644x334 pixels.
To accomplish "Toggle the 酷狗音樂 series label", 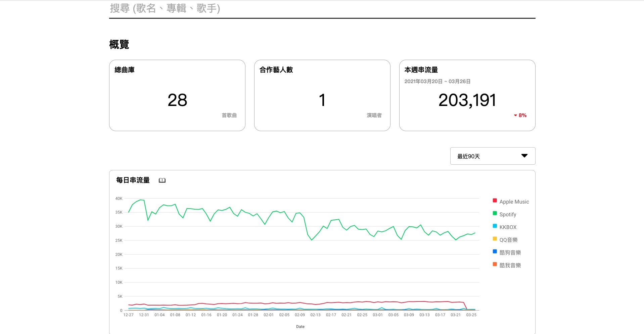I will pos(510,253).
